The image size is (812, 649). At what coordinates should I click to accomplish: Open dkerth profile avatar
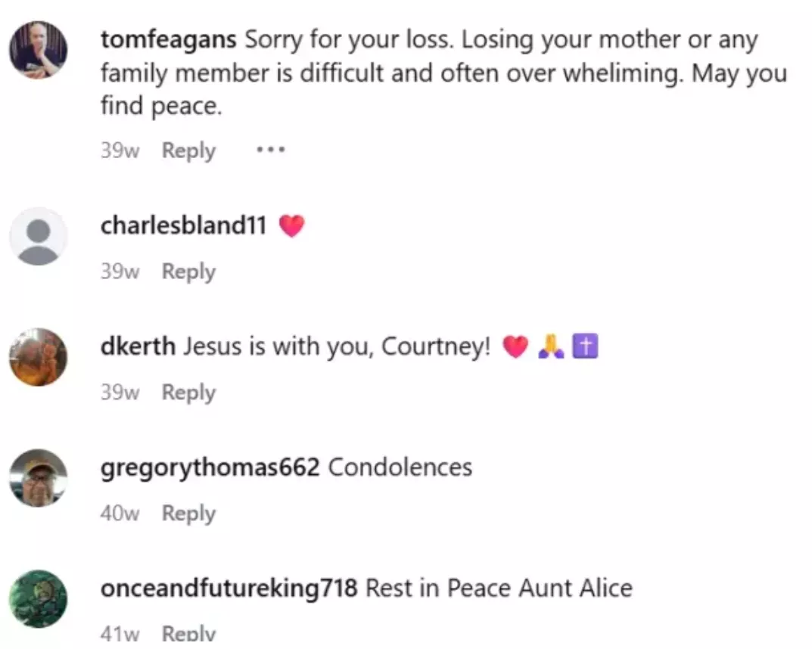[38, 357]
